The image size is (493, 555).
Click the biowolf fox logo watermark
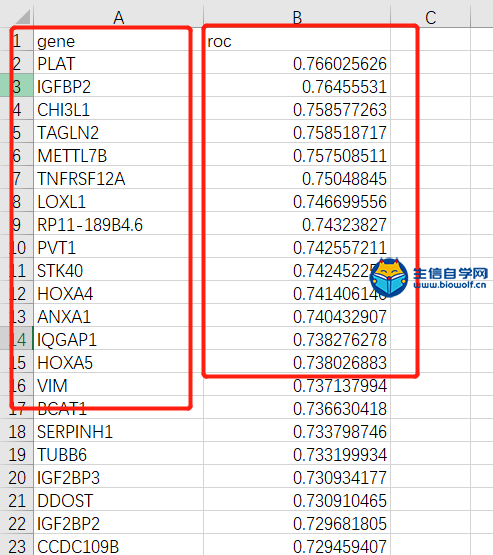(389, 277)
